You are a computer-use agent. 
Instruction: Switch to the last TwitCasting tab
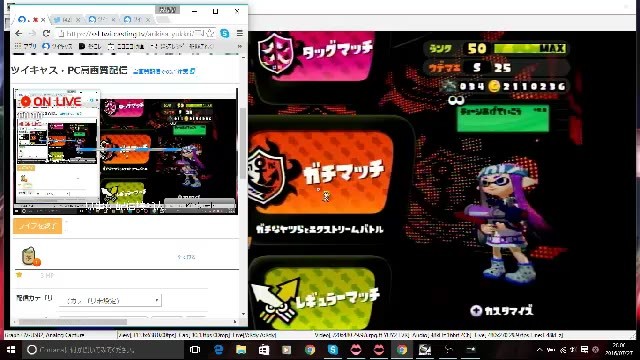[138, 20]
